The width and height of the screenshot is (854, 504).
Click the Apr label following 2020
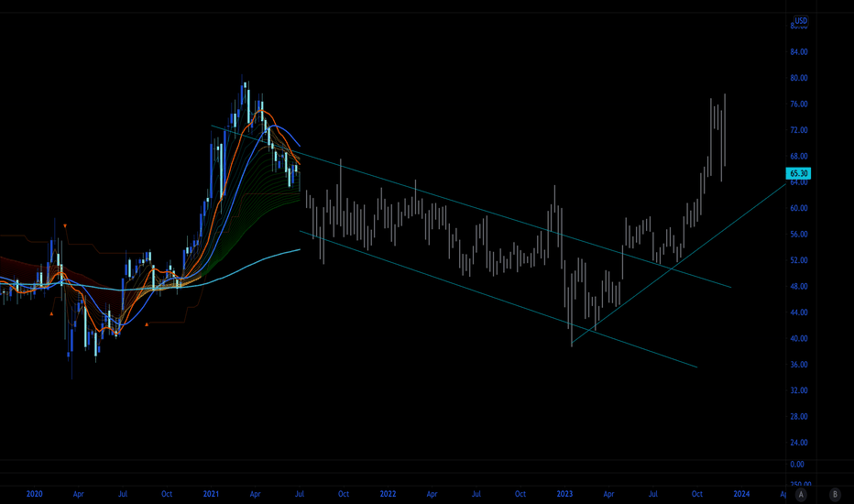pos(79,494)
